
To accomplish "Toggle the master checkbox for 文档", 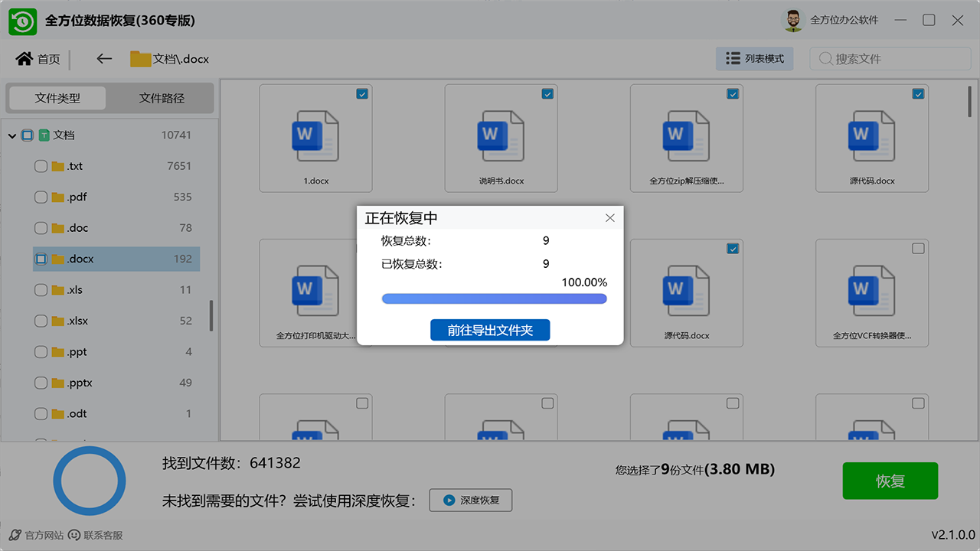I will pyautogui.click(x=28, y=135).
